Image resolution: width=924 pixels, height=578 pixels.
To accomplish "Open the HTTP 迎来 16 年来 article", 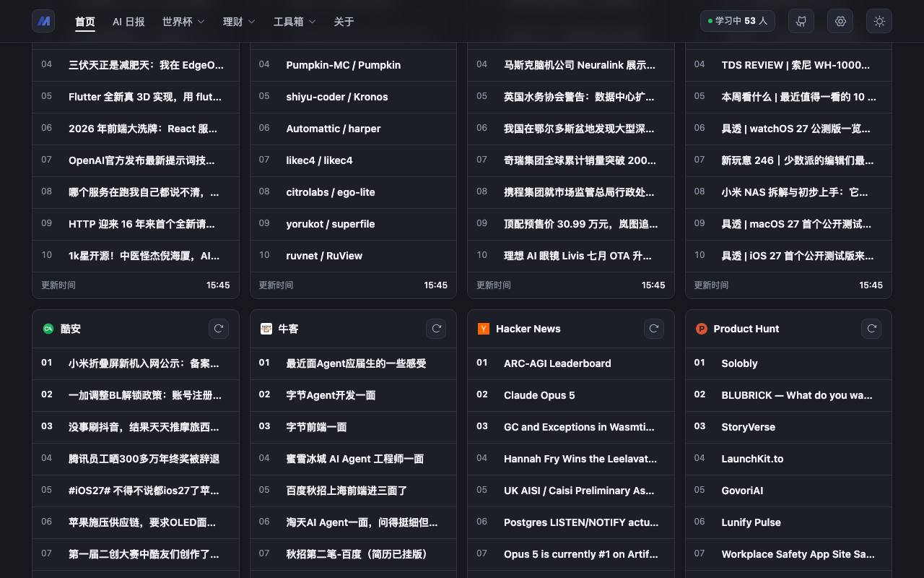I will [136, 224].
